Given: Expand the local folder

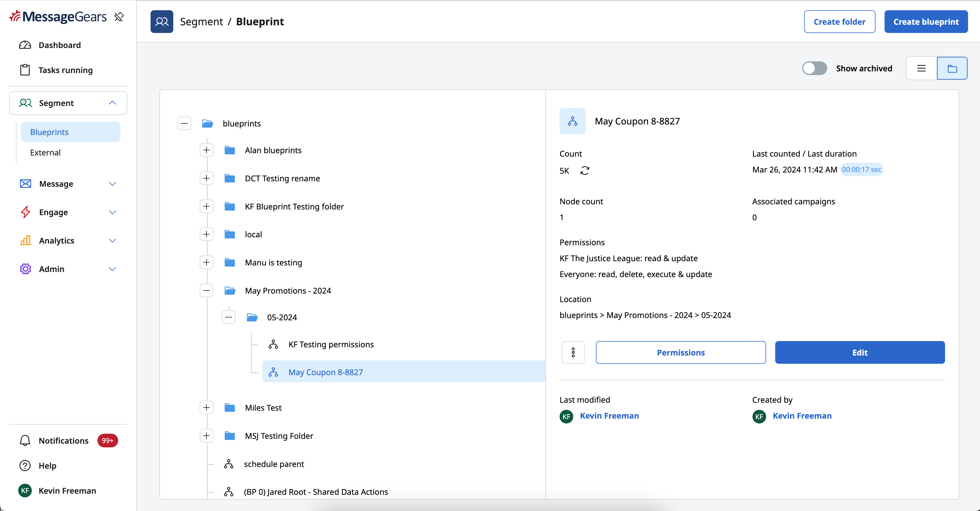Looking at the screenshot, I should pyautogui.click(x=207, y=234).
